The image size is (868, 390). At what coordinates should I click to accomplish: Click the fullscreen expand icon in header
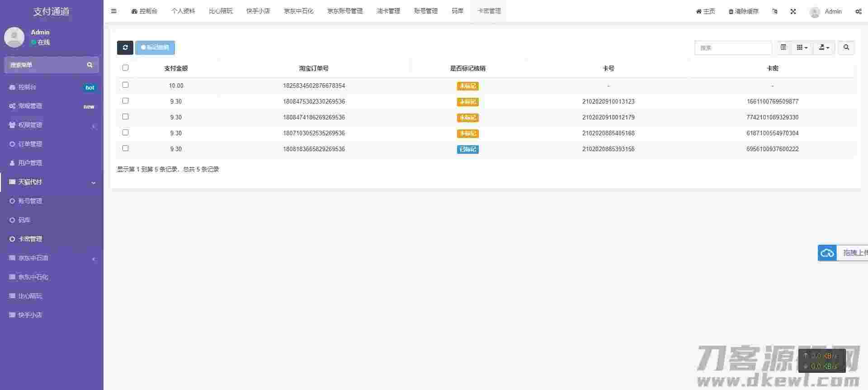click(793, 11)
